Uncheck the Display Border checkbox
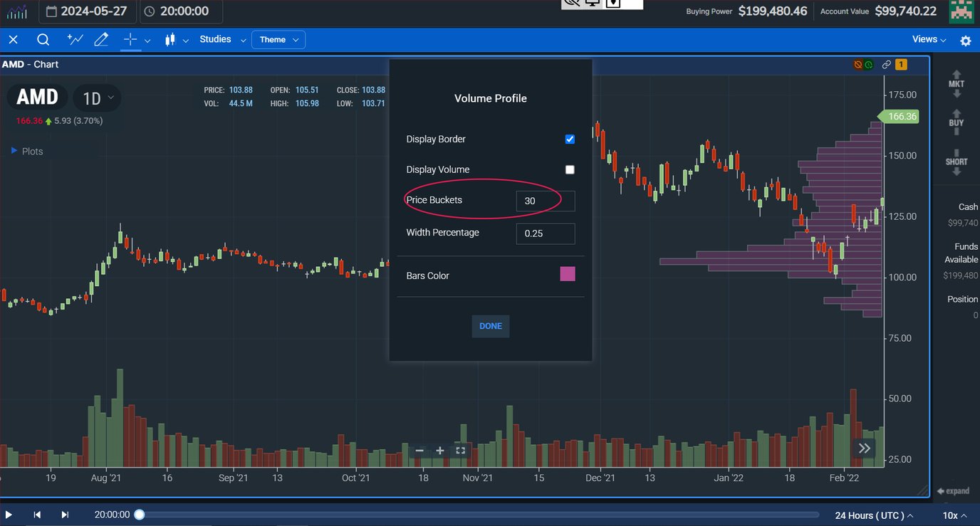This screenshot has width=980, height=526. tap(570, 139)
